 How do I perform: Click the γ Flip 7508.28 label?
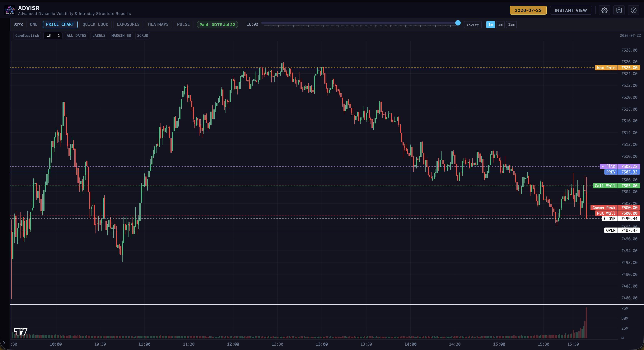pyautogui.click(x=619, y=166)
